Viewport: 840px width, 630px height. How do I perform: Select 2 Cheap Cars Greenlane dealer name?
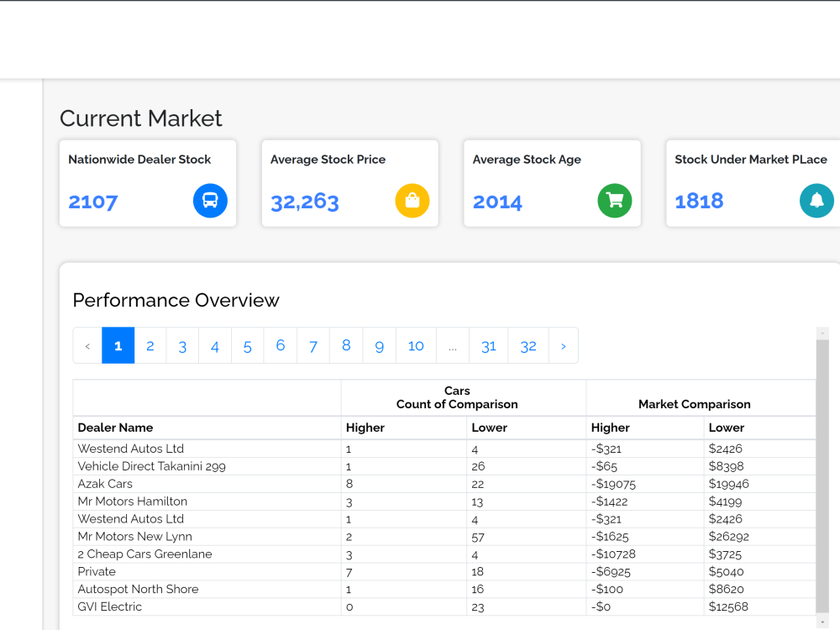click(x=144, y=554)
